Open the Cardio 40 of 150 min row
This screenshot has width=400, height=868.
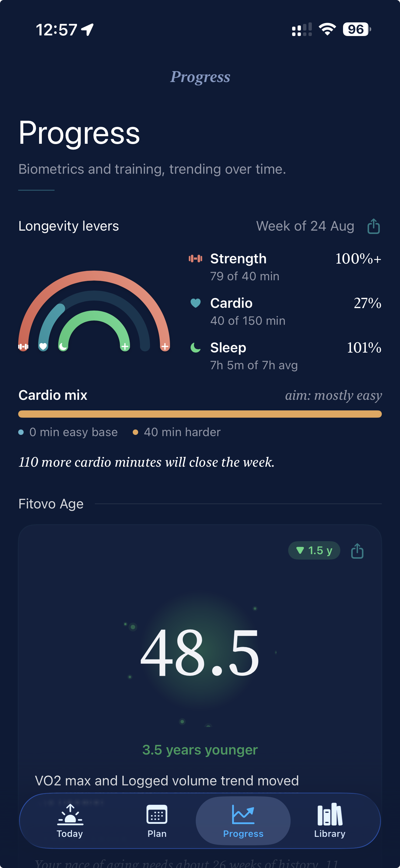285,311
